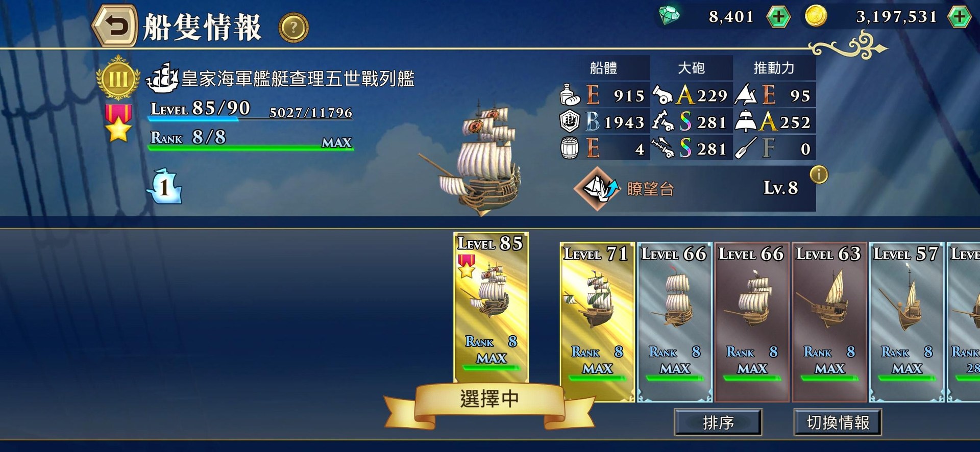Add gems with the green plus
Image resolution: width=980 pixels, height=452 pixels.
coord(778,17)
